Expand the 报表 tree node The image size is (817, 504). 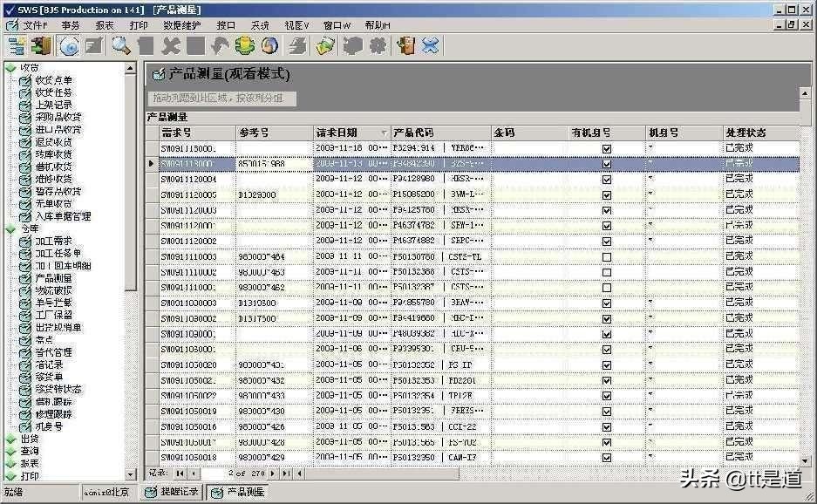click(10, 464)
